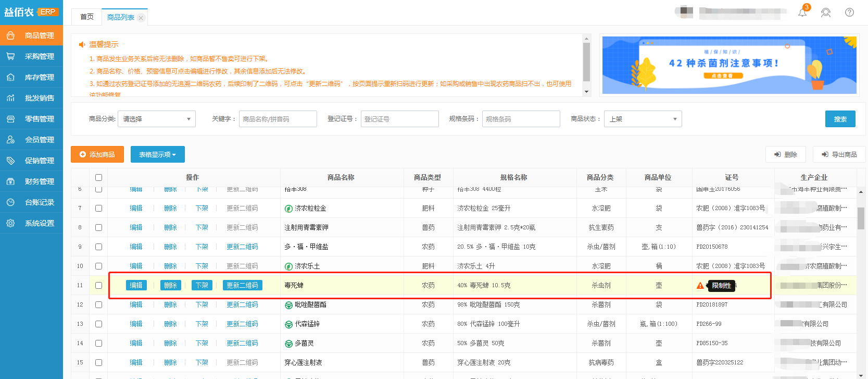868x379 pixels.
Task: Open 会员管理 in the sidebar
Action: pyautogui.click(x=39, y=140)
